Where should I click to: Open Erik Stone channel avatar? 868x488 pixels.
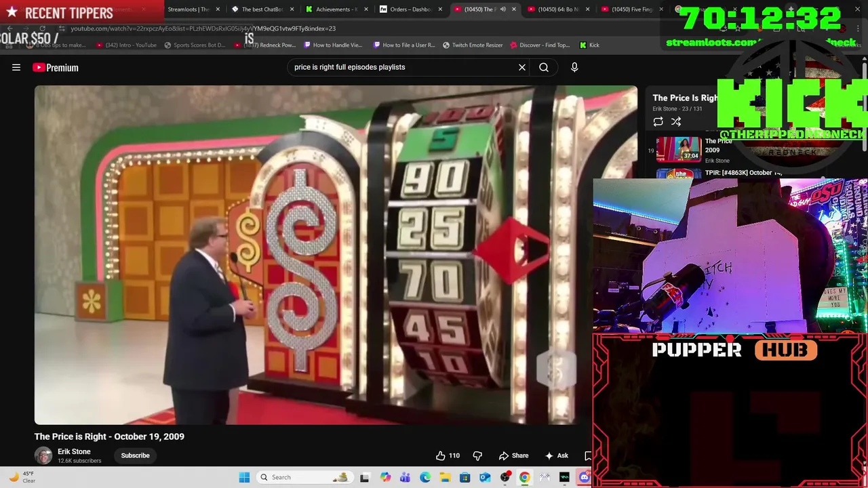click(x=43, y=455)
